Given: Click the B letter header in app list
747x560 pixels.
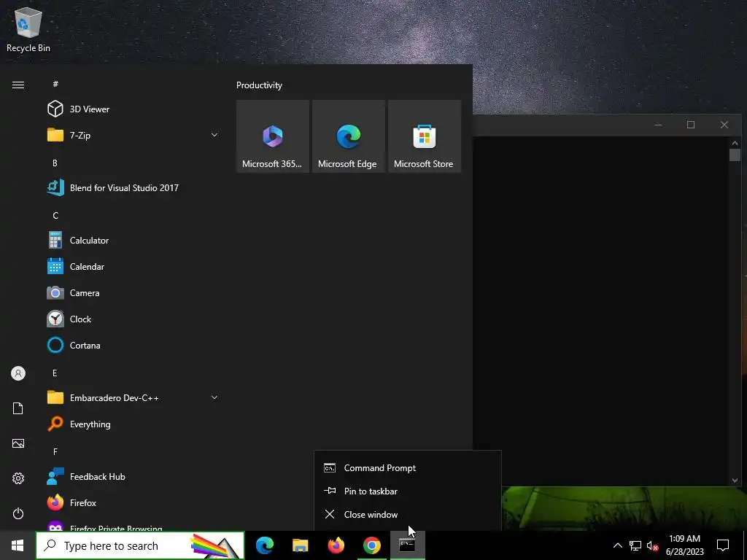Looking at the screenshot, I should [x=55, y=163].
